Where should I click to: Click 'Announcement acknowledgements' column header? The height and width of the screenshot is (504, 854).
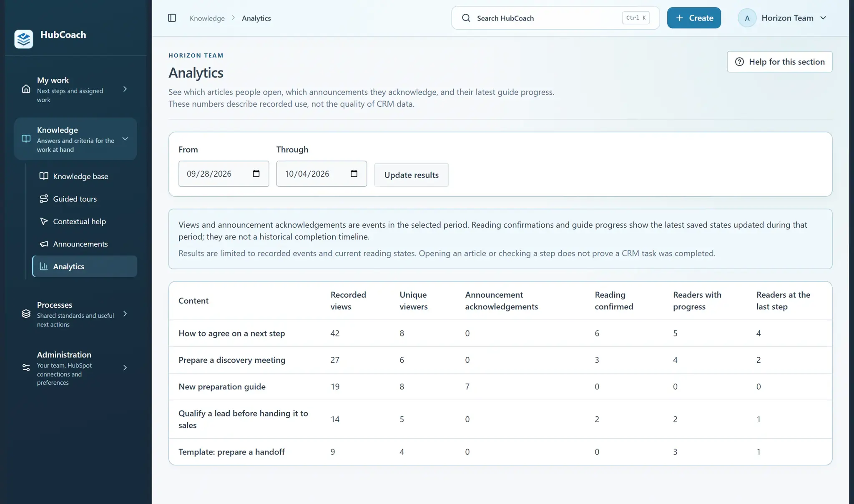[501, 301]
